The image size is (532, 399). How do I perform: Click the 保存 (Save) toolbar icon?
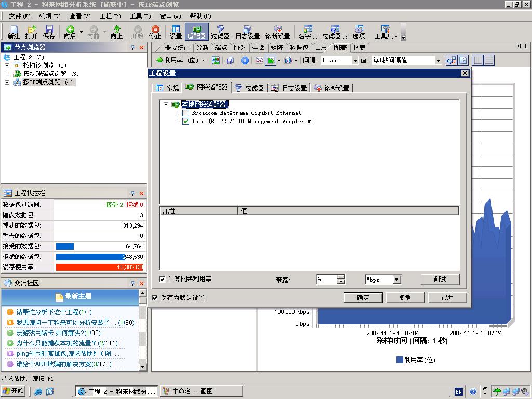click(49, 32)
